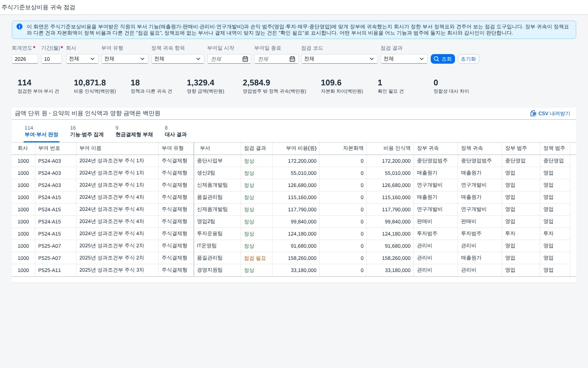Run the search with the 조회 button
Image resolution: width=588 pixels, height=368 pixels.
pyautogui.click(x=443, y=59)
